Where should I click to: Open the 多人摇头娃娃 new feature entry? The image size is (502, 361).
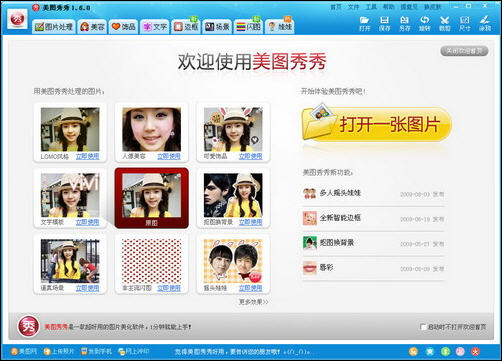373,193
